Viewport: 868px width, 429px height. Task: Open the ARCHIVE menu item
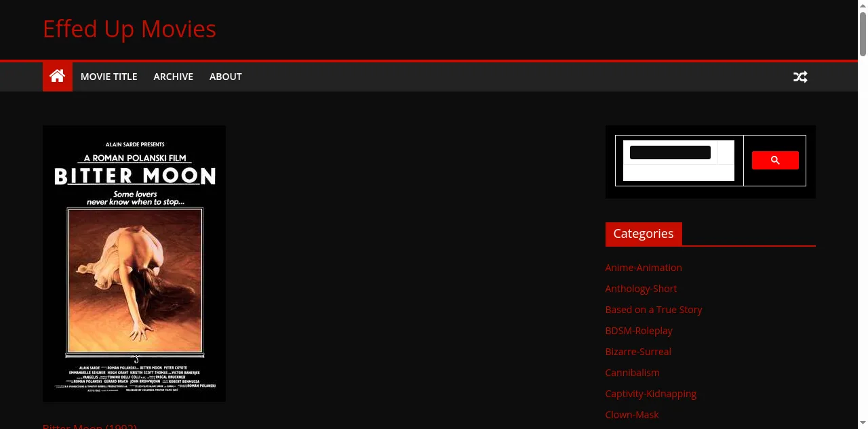coord(174,77)
